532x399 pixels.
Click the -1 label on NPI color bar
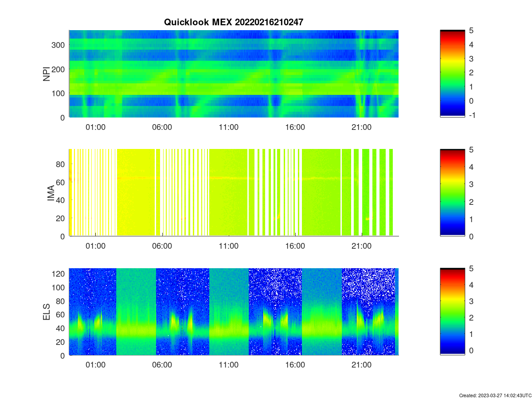473,115
